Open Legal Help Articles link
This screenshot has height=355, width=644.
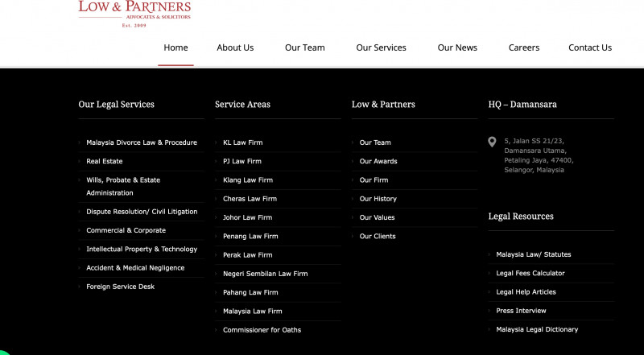(x=526, y=292)
